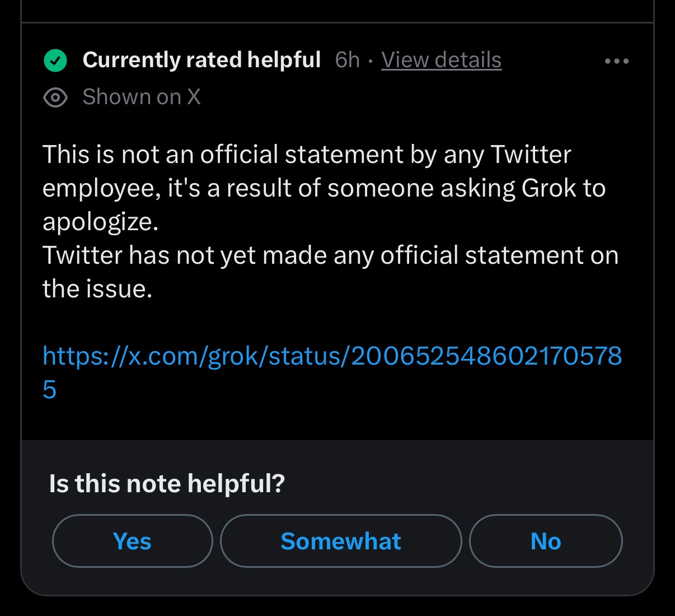This screenshot has width=675, height=616.
Task: Rate the note helpful with Yes
Action: tap(132, 541)
